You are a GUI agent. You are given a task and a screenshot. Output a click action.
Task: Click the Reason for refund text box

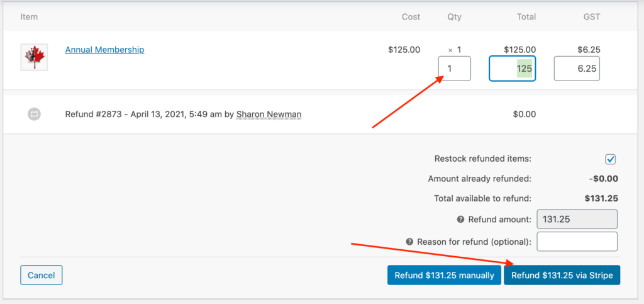point(577,242)
